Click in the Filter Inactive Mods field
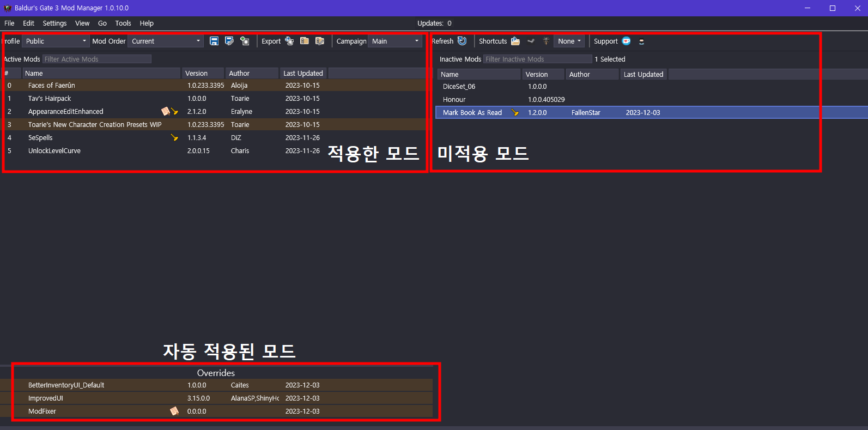 [538, 59]
